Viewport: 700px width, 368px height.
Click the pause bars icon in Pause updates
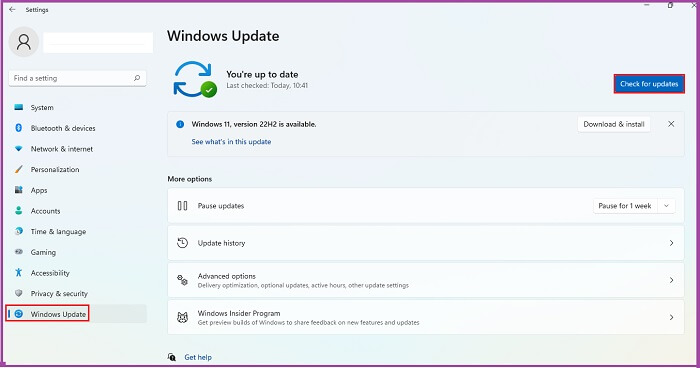click(182, 206)
